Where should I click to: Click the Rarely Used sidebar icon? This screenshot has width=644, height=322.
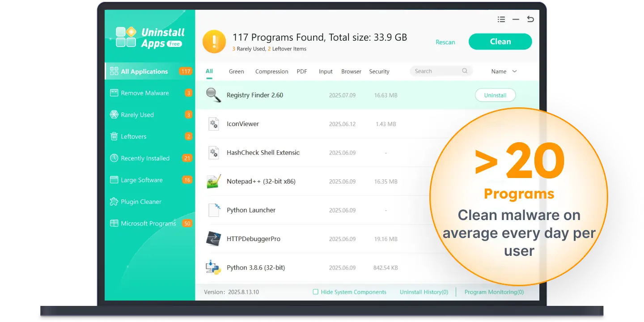[x=114, y=114]
